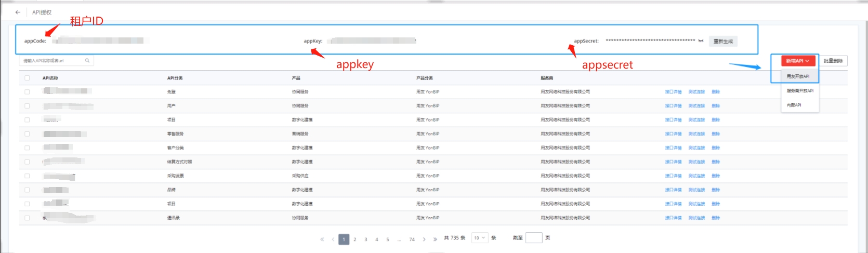Select the checkbox of the 通讯录 row
This screenshot has width=868, height=253.
27,218
